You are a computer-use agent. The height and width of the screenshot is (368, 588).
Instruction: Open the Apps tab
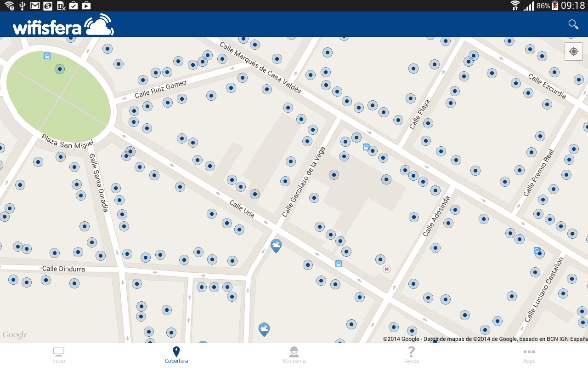pyautogui.click(x=529, y=356)
